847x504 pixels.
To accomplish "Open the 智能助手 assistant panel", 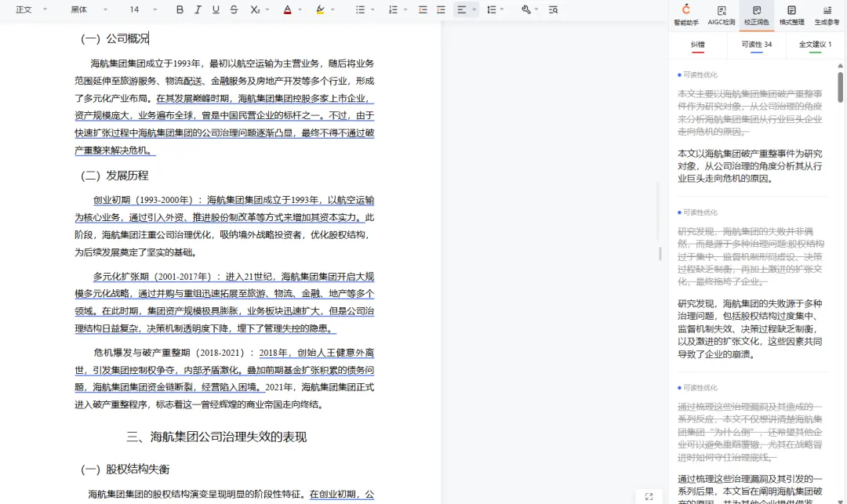I will (x=686, y=15).
